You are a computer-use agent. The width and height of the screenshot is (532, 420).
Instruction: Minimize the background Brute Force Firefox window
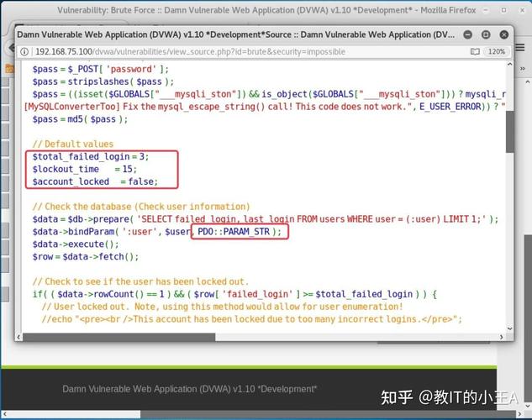click(486, 11)
